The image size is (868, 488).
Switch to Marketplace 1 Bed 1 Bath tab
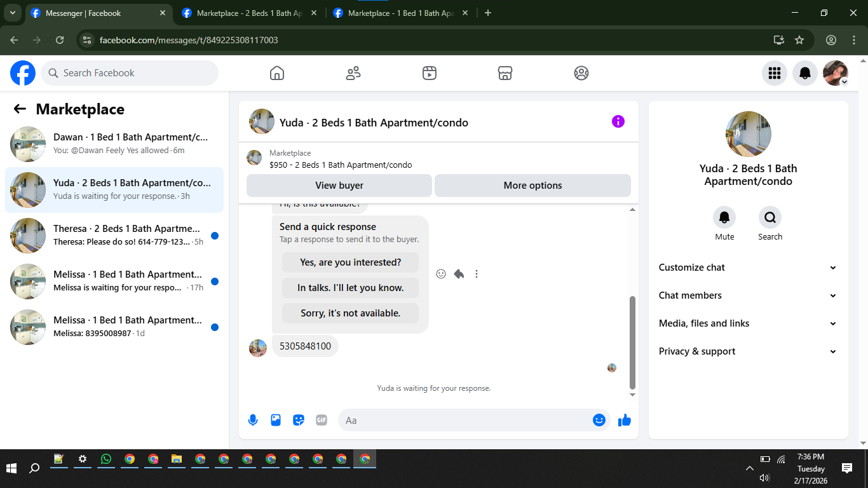point(400,13)
